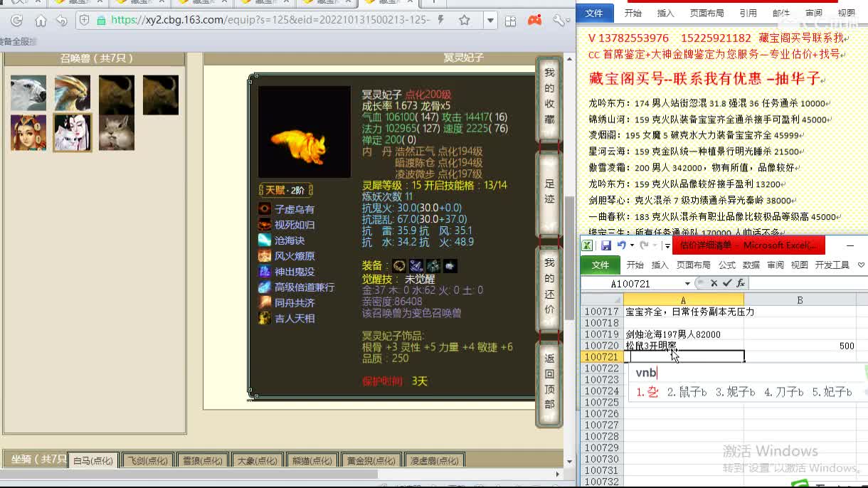Click the 沧海诀 skill icon
The image size is (868, 488).
265,240
